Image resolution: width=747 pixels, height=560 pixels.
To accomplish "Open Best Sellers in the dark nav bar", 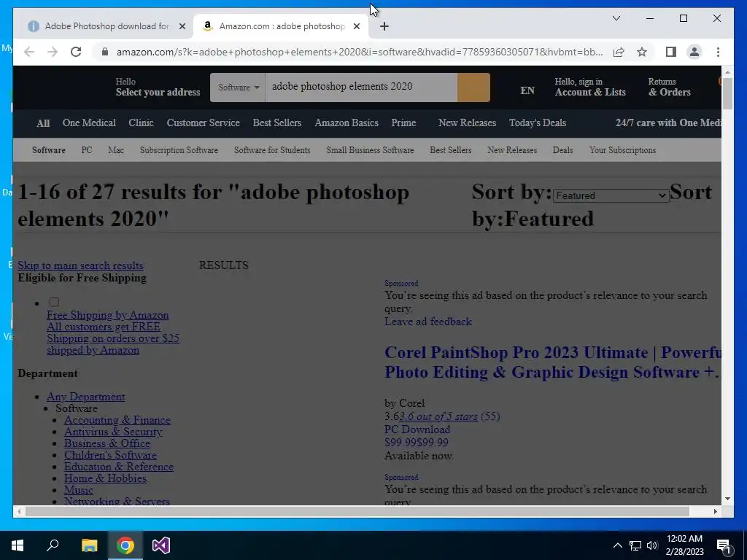I will pos(277,122).
